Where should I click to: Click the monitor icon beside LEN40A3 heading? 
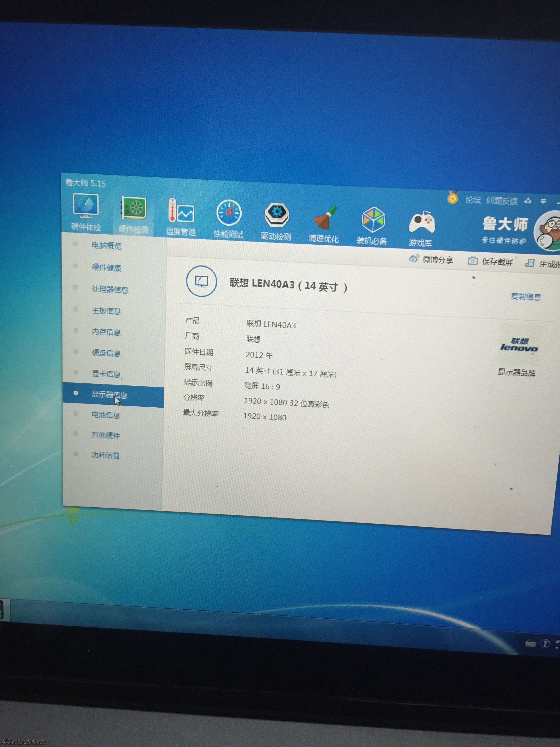(202, 281)
